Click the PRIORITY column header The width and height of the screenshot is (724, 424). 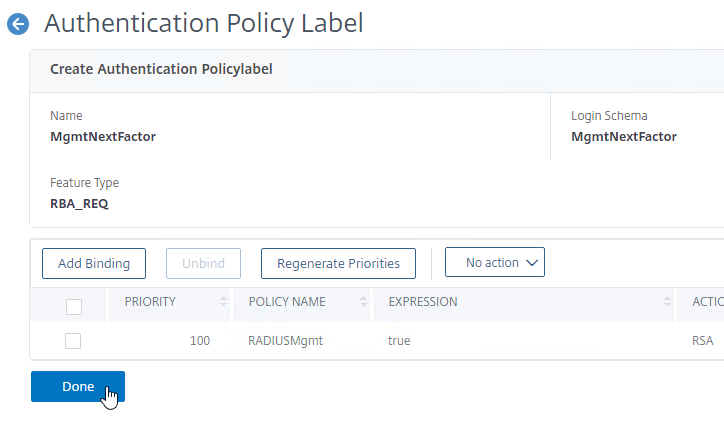[150, 302]
